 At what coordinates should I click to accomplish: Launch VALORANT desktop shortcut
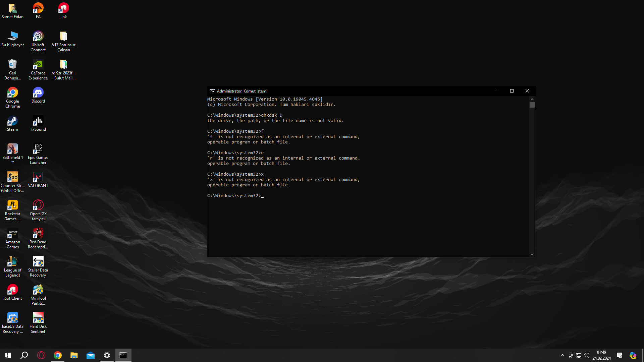(x=38, y=180)
